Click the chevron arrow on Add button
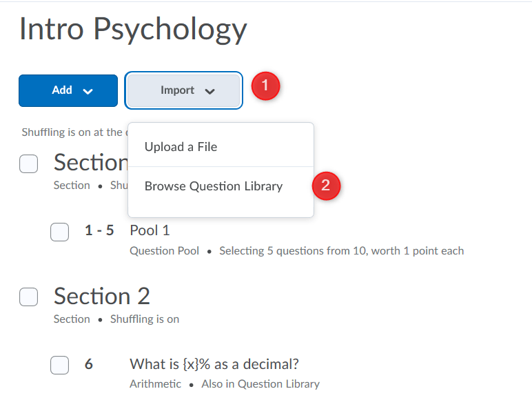Viewport: 532px width, 409px height. click(x=88, y=91)
